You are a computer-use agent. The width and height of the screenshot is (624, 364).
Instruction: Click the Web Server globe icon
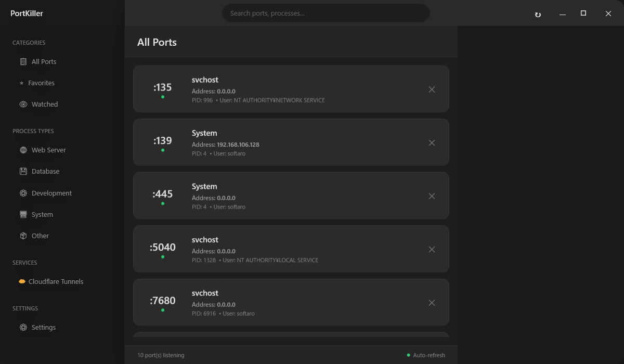[23, 150]
